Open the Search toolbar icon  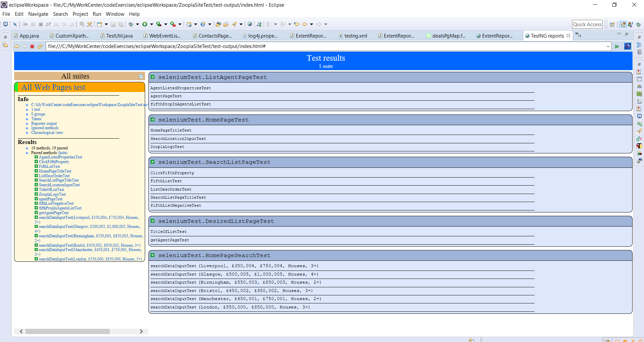tap(236, 24)
